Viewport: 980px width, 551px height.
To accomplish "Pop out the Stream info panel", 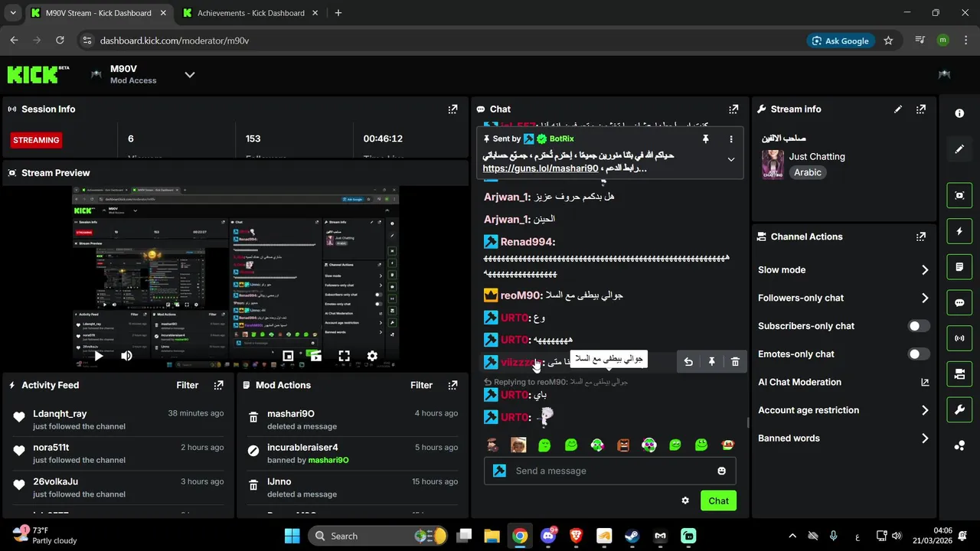I will [x=921, y=109].
